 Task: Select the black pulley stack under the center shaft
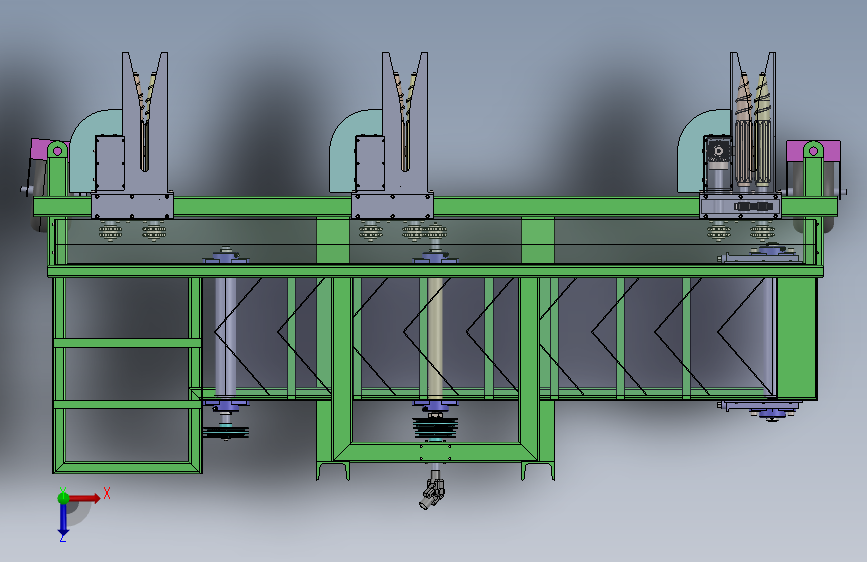[435, 428]
